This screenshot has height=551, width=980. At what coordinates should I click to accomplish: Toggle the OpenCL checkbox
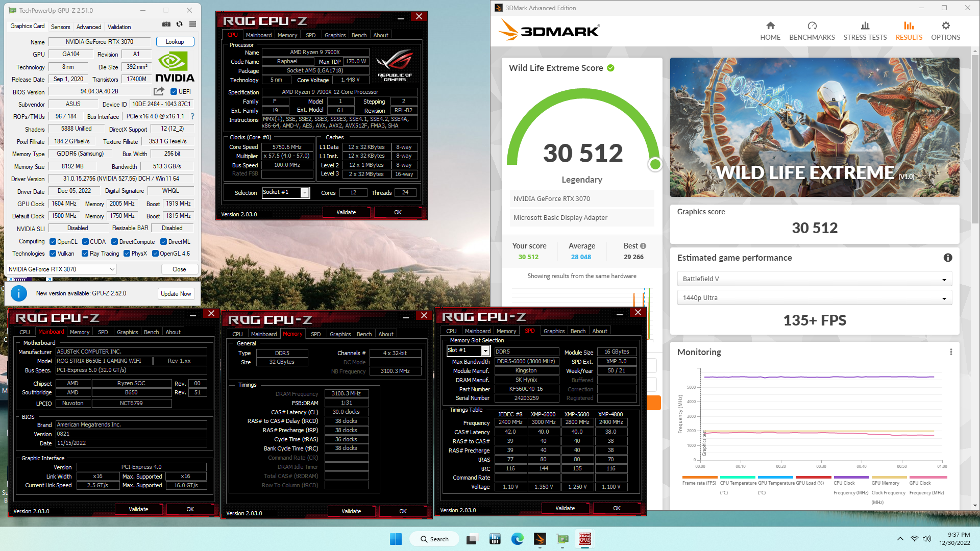pyautogui.click(x=53, y=242)
